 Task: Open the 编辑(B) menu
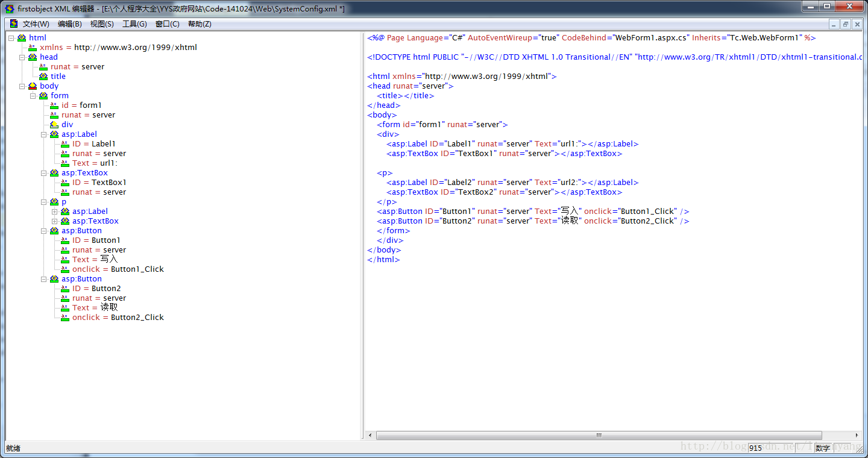[x=70, y=24]
